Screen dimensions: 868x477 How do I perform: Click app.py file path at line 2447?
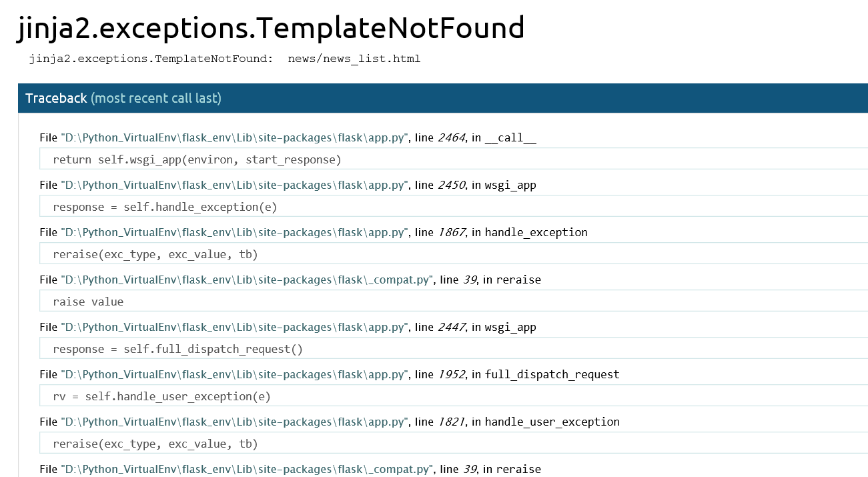(234, 328)
